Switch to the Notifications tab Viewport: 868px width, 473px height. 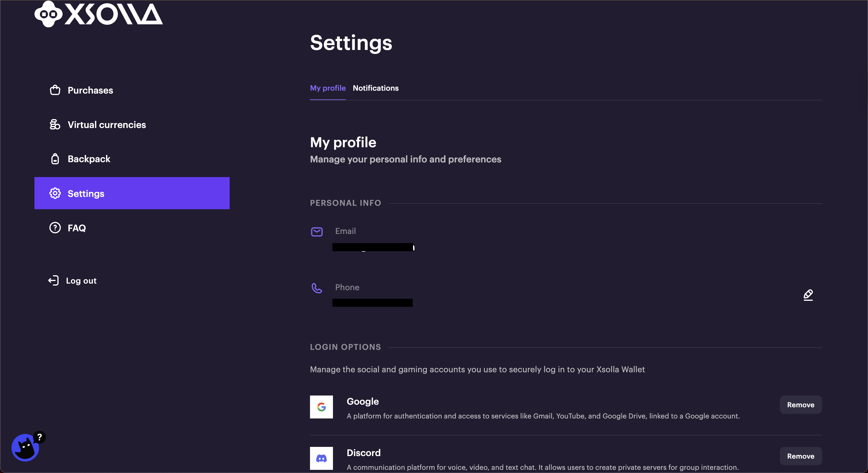pos(375,88)
